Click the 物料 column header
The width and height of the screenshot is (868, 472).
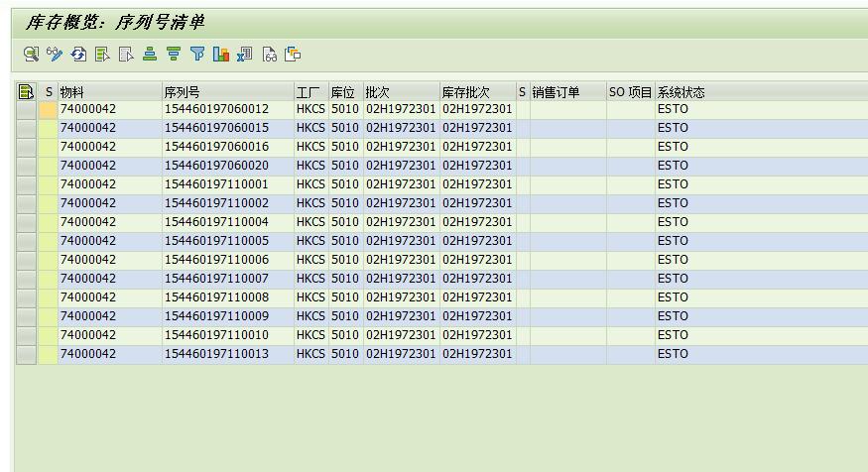(x=109, y=92)
